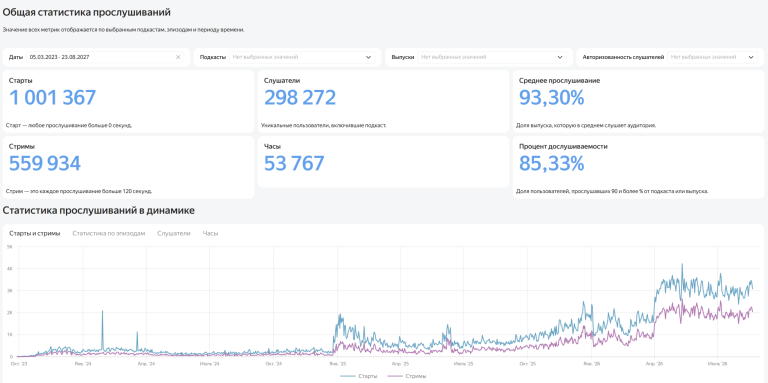Open the date range field 05.03.2023 - 23.08.2027
Image resolution: width=768 pixels, height=383 pixels.
point(105,57)
